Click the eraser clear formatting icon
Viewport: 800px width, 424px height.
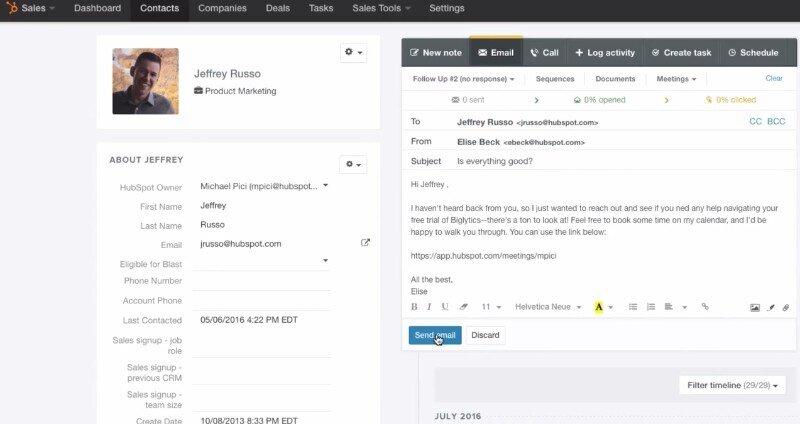tap(463, 307)
